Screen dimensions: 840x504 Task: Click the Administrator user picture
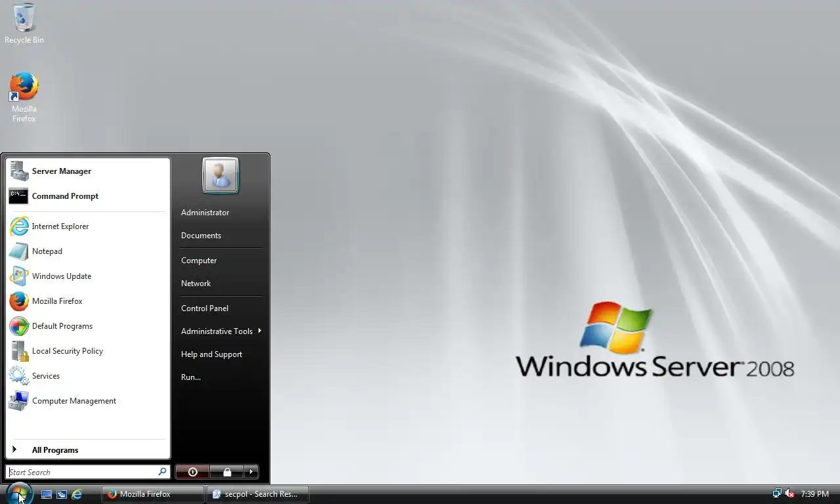click(220, 175)
